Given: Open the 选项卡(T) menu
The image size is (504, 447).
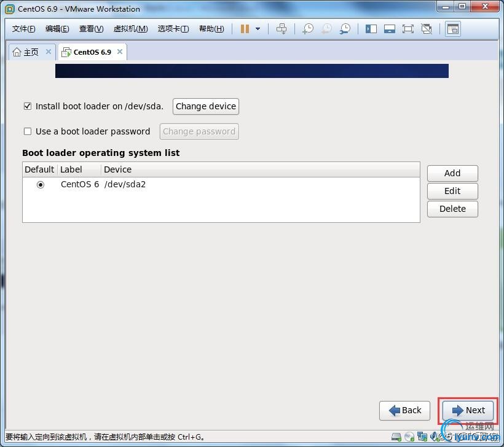Looking at the screenshot, I should coord(173,29).
